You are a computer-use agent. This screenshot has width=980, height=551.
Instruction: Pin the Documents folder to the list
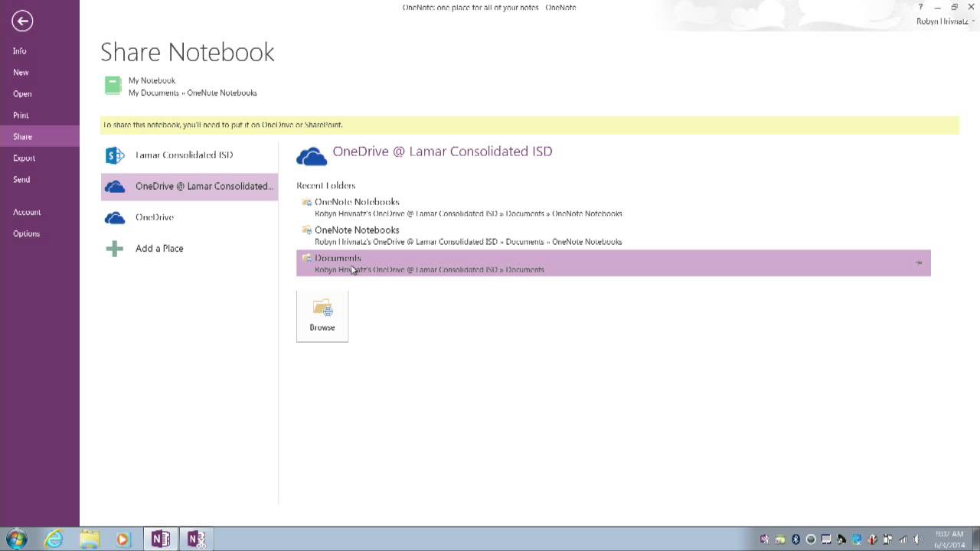point(919,263)
